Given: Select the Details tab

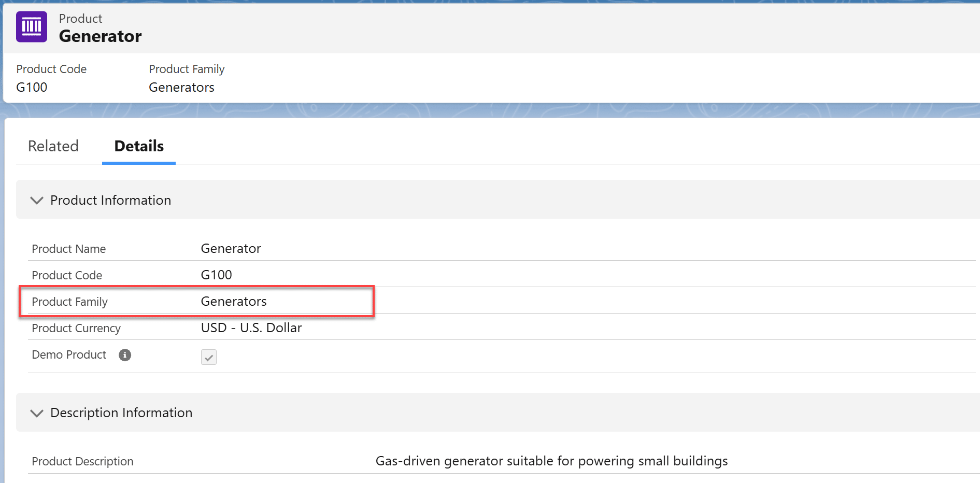Looking at the screenshot, I should 139,146.
